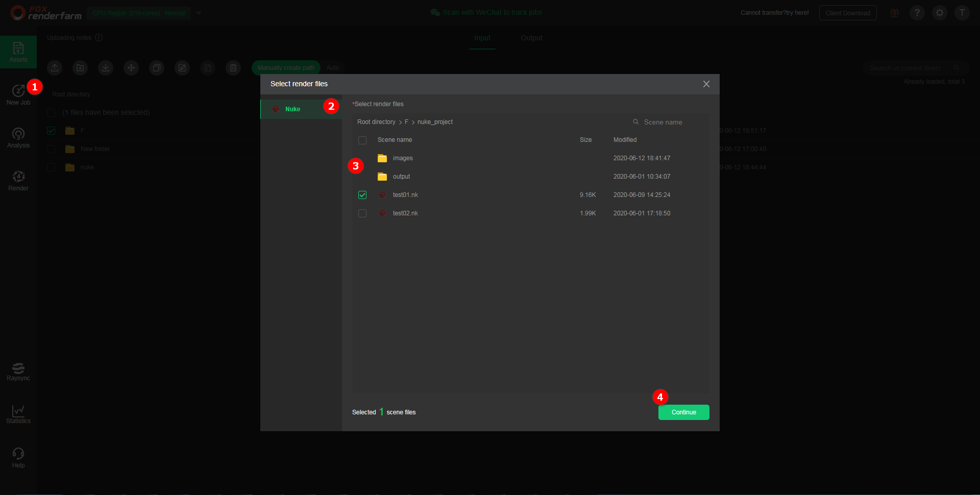The width and height of the screenshot is (980, 495).
Task: Open the output folder row
Action: coord(531,177)
